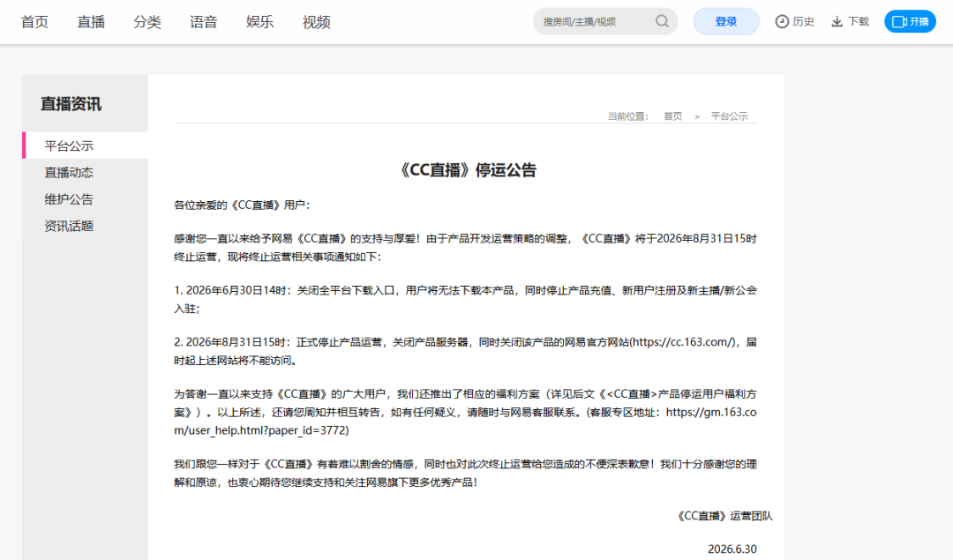The width and height of the screenshot is (953, 560).
Task: Open 直播 in top navigation
Action: tap(91, 22)
